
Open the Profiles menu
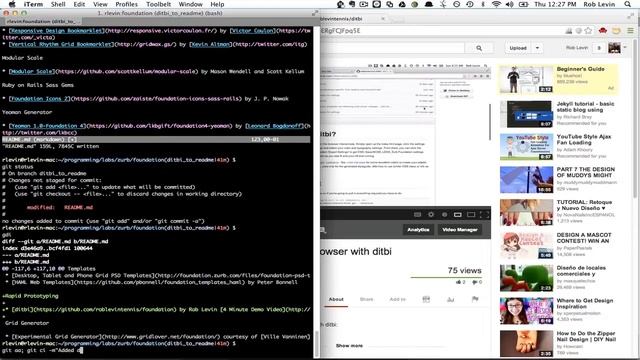pyautogui.click(x=127, y=4)
